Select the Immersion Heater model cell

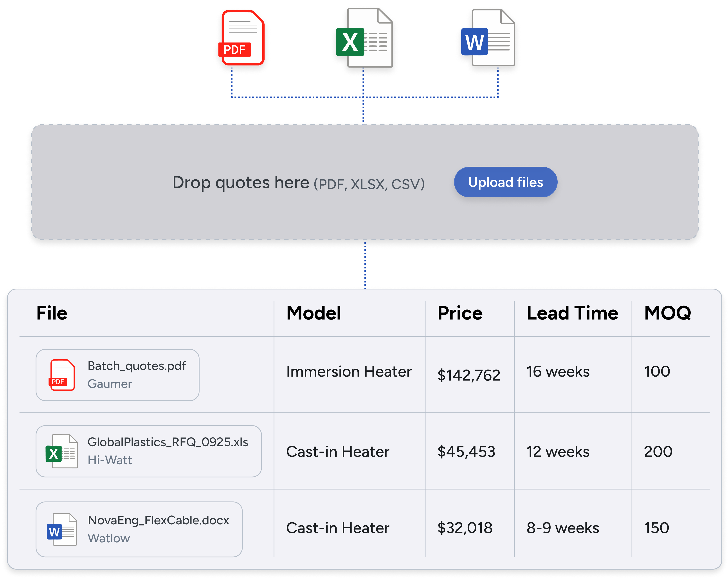tap(349, 372)
